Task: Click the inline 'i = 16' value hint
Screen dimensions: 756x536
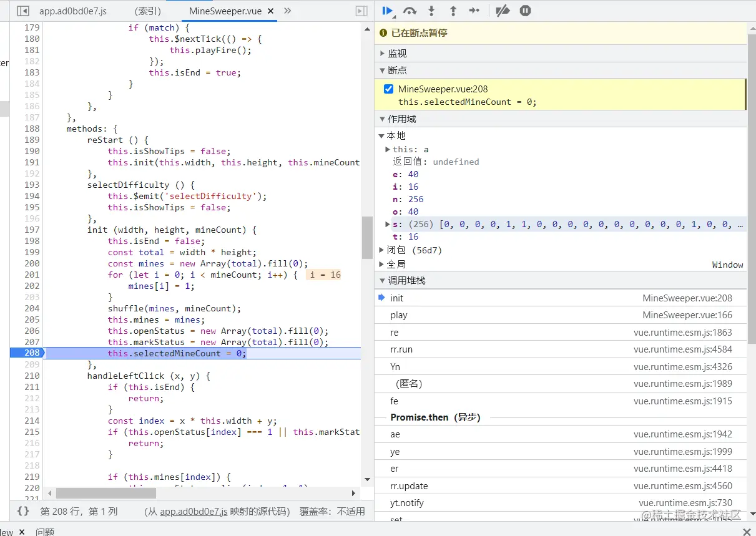Action: pos(323,275)
